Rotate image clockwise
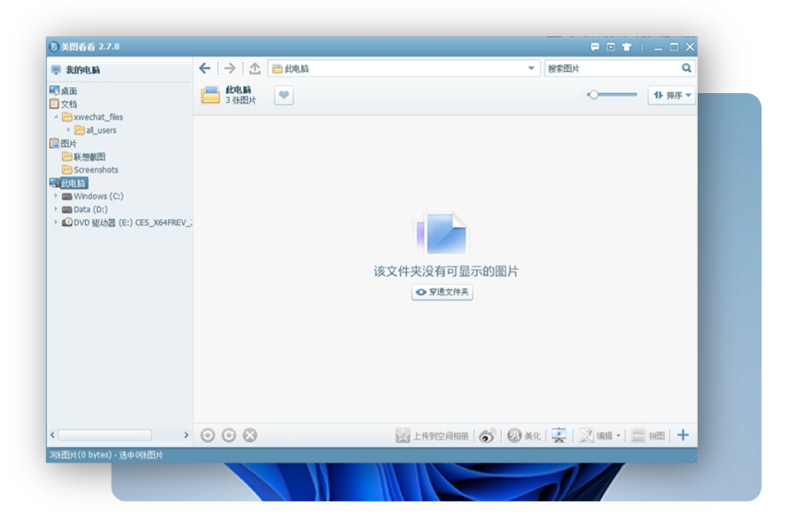Image resolution: width=798 pixels, height=532 pixels. point(229,435)
